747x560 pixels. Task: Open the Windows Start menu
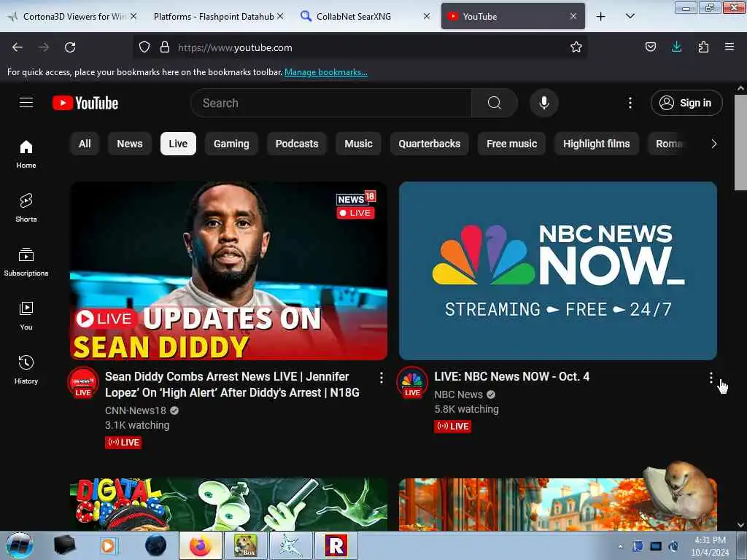click(x=19, y=545)
